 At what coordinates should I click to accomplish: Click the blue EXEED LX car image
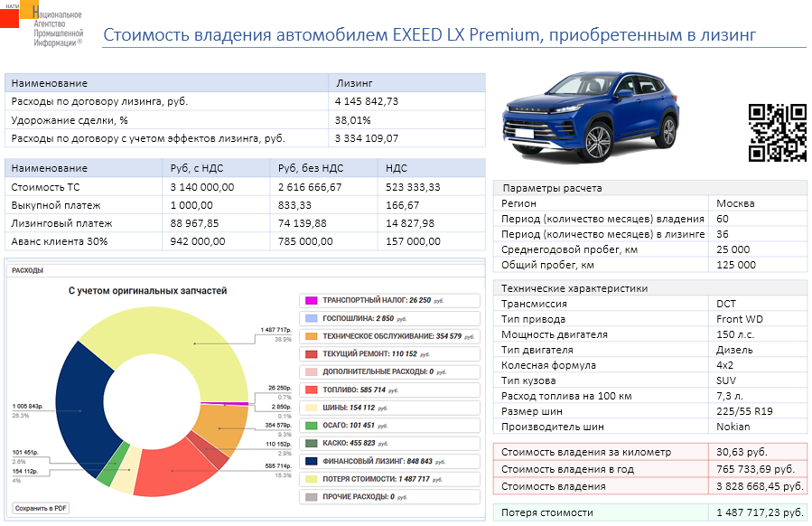click(x=591, y=116)
